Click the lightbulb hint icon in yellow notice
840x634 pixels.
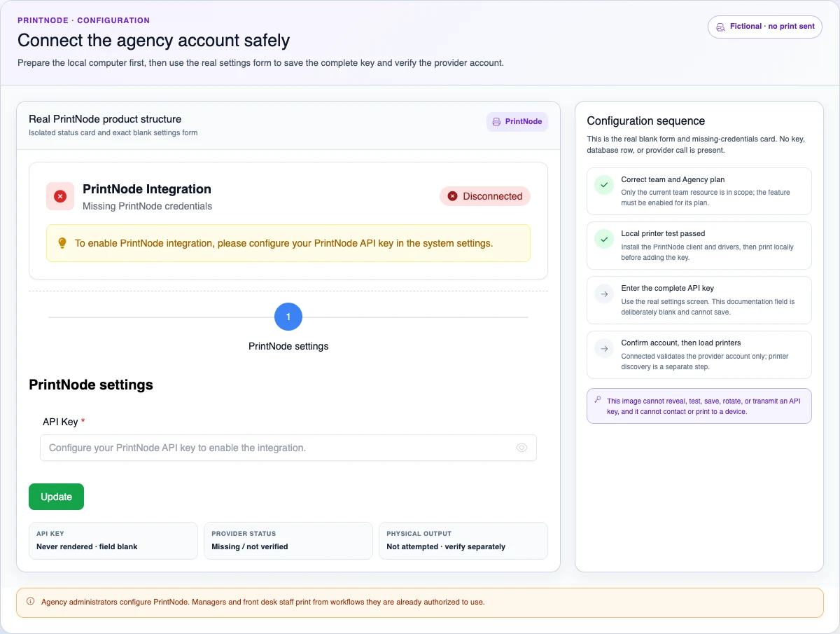62,243
